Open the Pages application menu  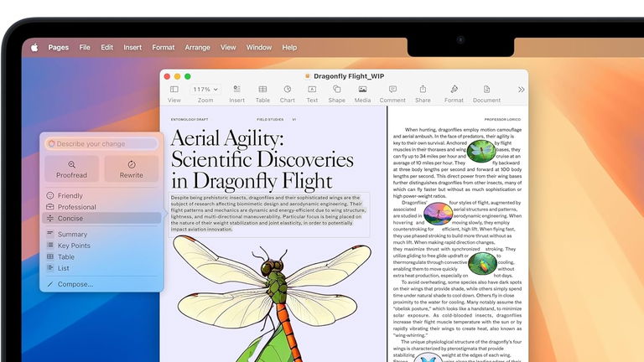[59, 48]
